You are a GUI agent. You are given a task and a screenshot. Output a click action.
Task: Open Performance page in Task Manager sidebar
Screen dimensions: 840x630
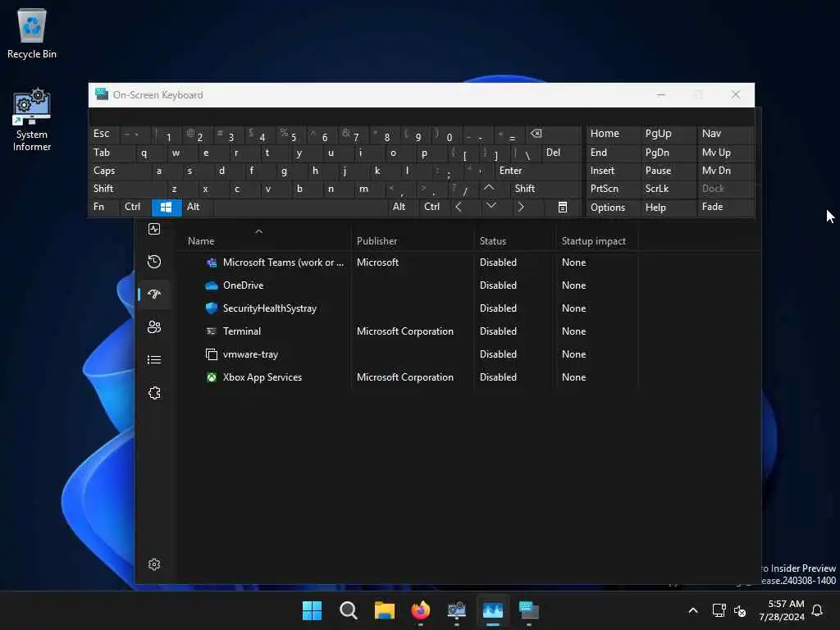154,230
